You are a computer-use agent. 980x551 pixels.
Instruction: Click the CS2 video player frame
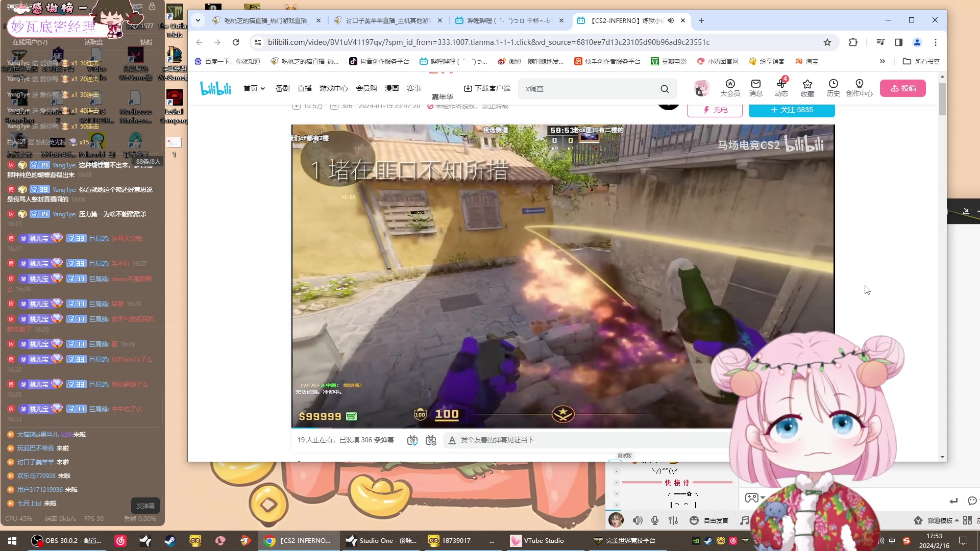coord(563,276)
